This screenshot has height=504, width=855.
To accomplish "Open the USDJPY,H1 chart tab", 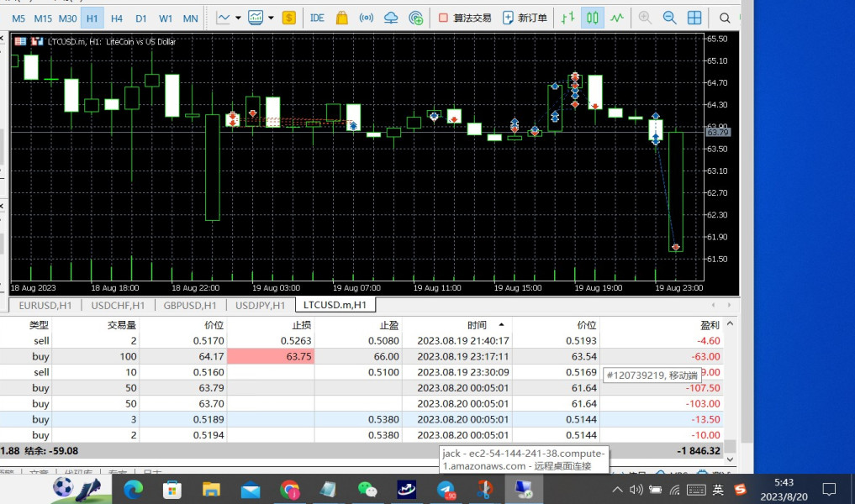I will click(260, 305).
